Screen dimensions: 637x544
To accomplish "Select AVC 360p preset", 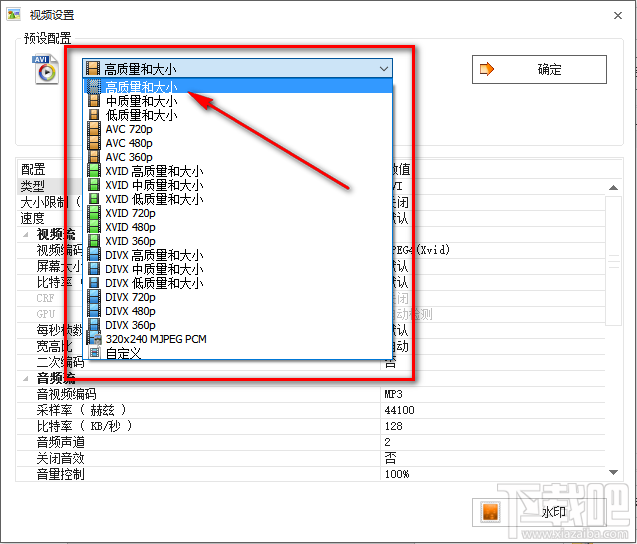I will pos(238,157).
